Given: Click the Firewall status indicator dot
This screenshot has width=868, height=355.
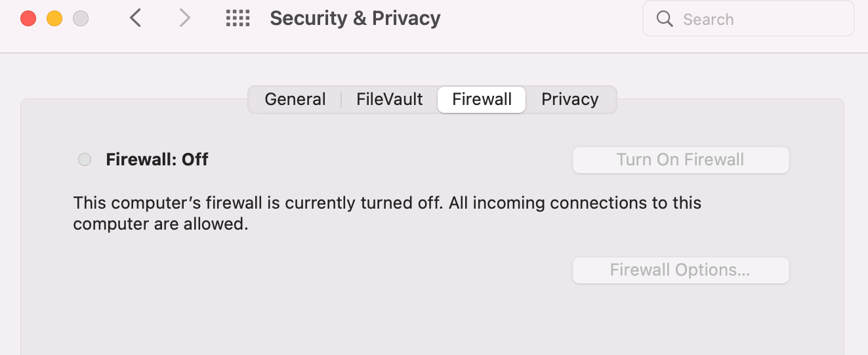Looking at the screenshot, I should [x=85, y=159].
